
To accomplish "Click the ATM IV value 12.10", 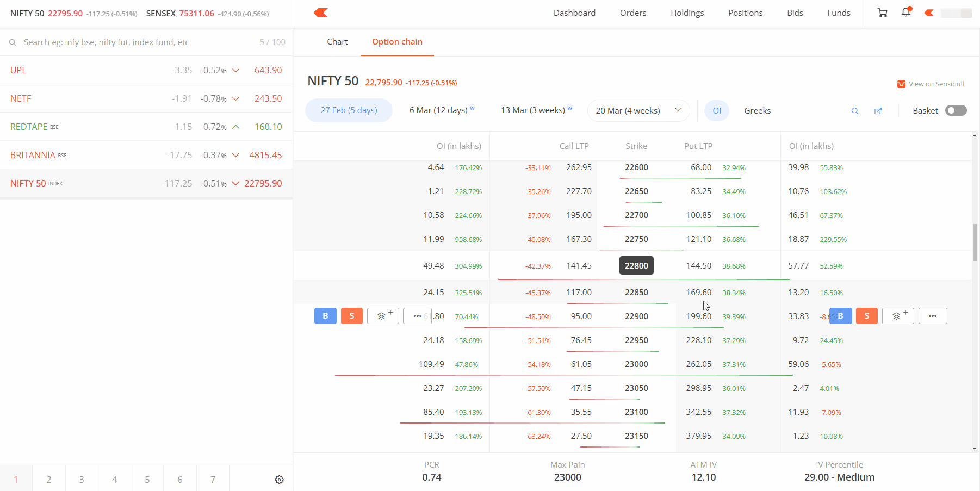I will coord(704,477).
